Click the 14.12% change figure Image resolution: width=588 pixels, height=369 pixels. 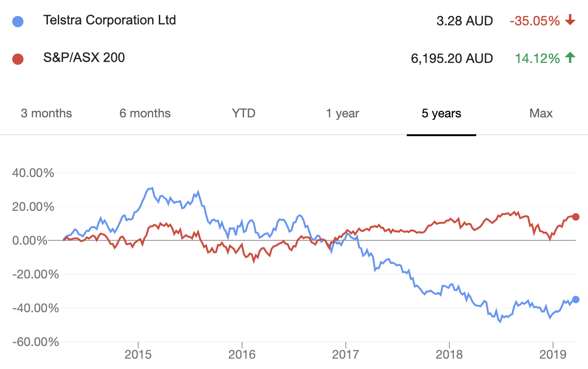537,58
